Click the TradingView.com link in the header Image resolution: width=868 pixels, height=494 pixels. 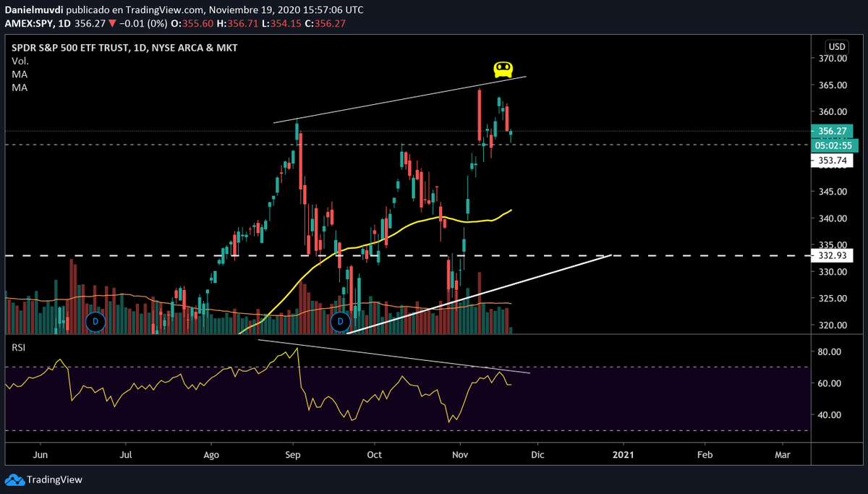point(163,9)
